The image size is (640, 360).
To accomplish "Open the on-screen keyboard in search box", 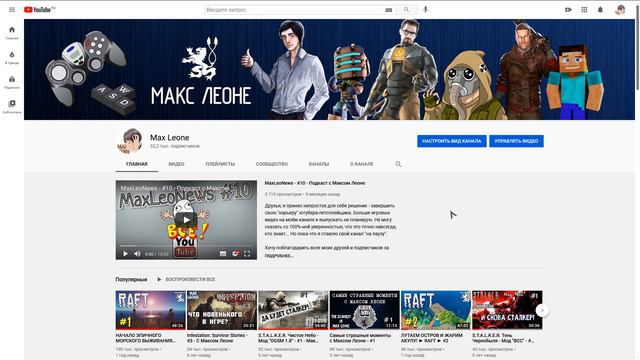I will coord(389,10).
